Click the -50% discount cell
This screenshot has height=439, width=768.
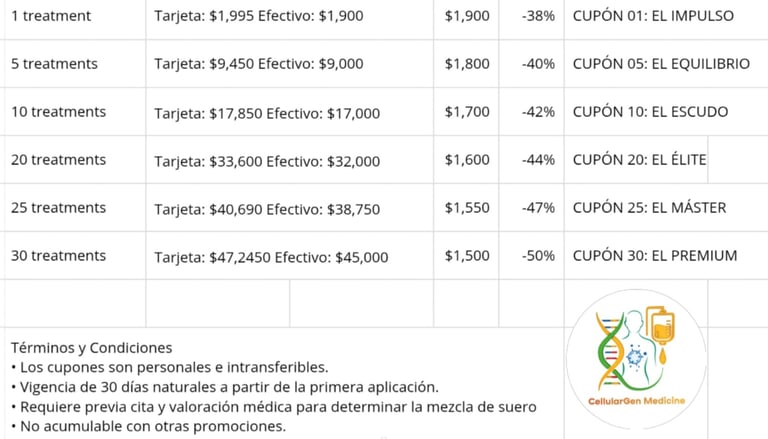tap(538, 256)
